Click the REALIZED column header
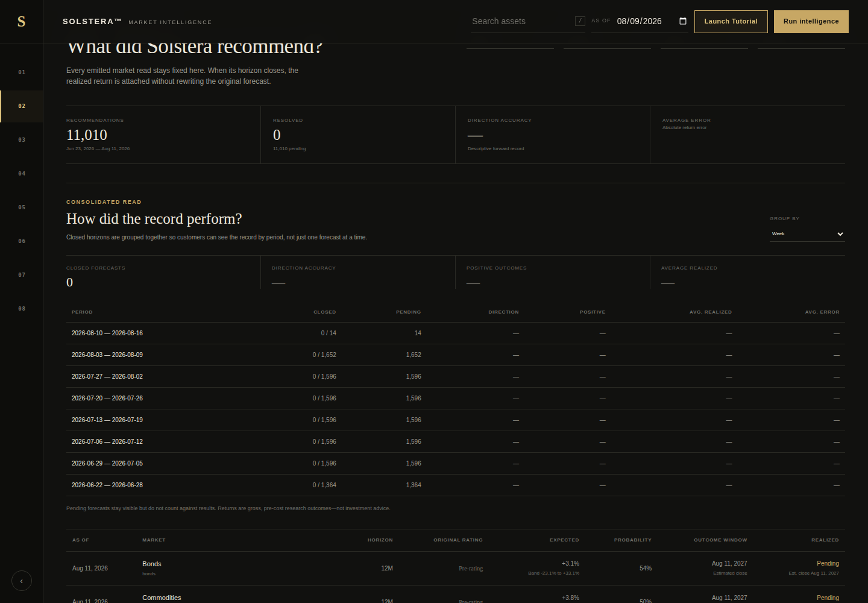The height and width of the screenshot is (603, 868). click(x=825, y=540)
